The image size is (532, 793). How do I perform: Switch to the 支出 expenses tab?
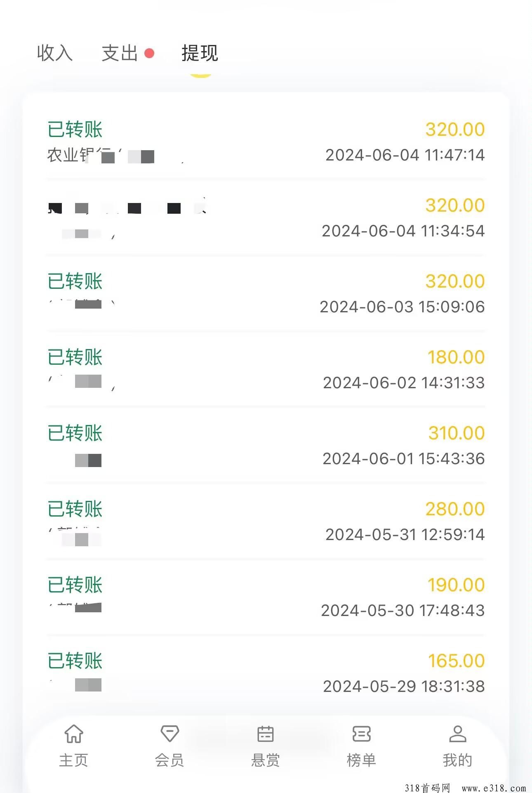[120, 53]
